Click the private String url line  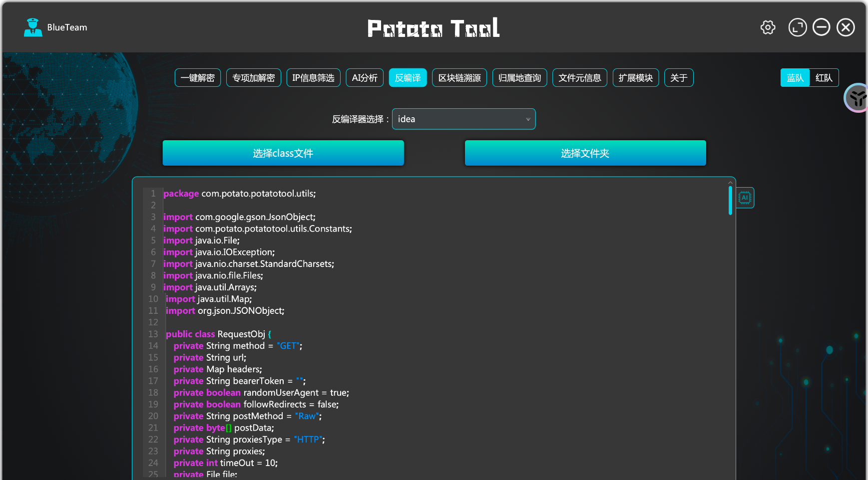tap(210, 358)
